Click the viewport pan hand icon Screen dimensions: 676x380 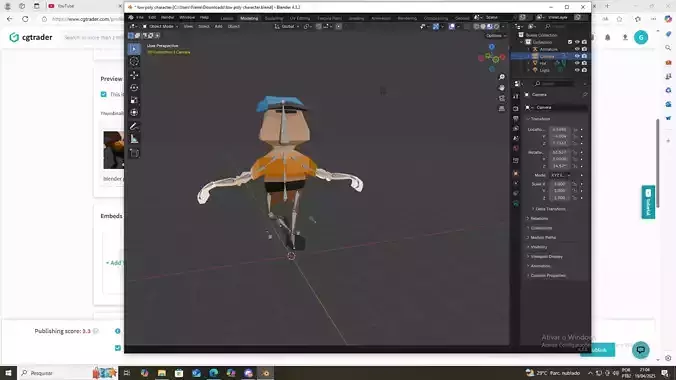(501, 88)
